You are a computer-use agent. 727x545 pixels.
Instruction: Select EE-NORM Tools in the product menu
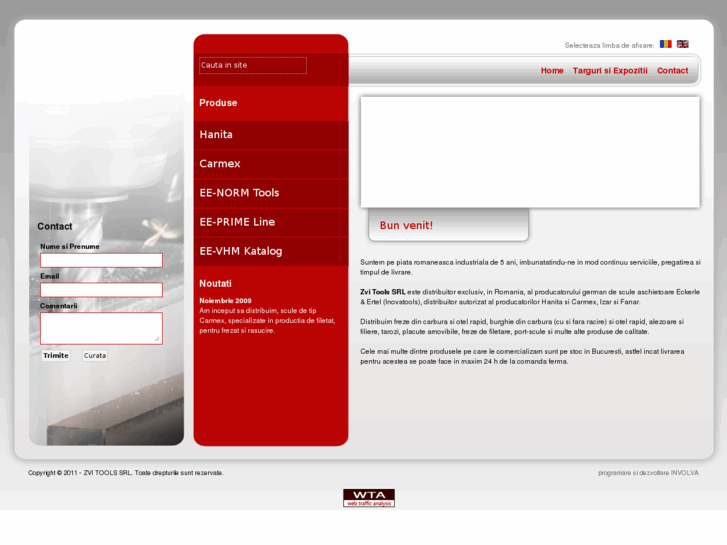pyautogui.click(x=271, y=193)
